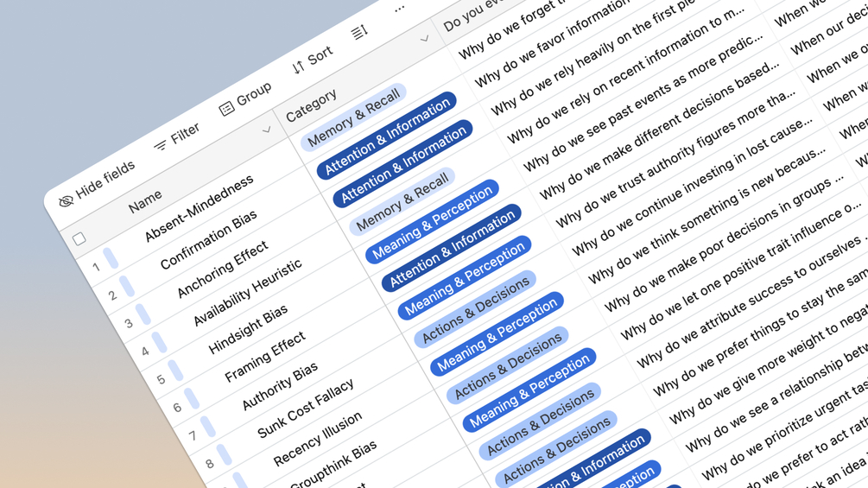Click row number 1

pos(97,267)
